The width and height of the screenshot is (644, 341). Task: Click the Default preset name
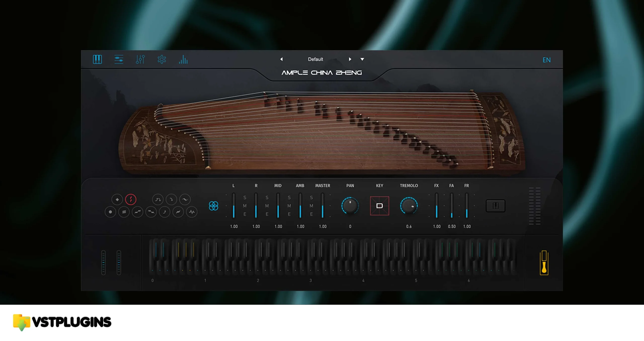tap(315, 59)
